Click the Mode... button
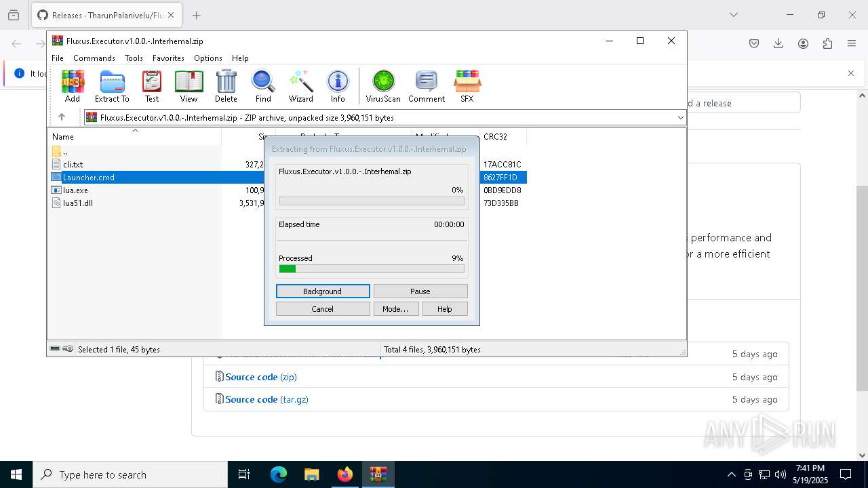The image size is (868, 488). (395, 309)
